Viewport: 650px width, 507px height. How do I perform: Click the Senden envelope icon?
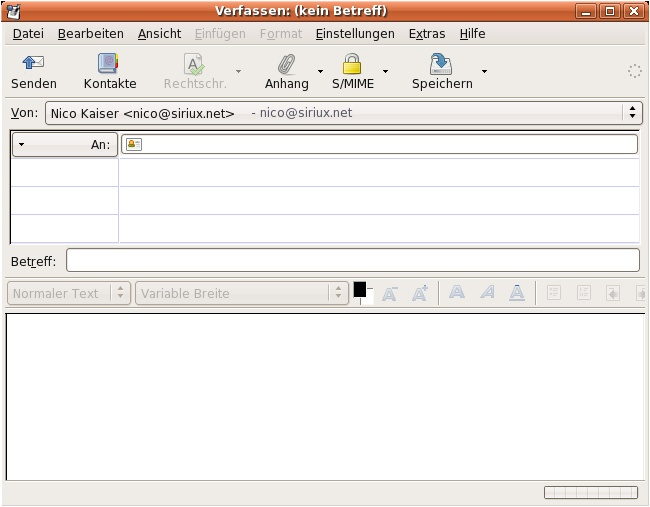click(x=33, y=63)
